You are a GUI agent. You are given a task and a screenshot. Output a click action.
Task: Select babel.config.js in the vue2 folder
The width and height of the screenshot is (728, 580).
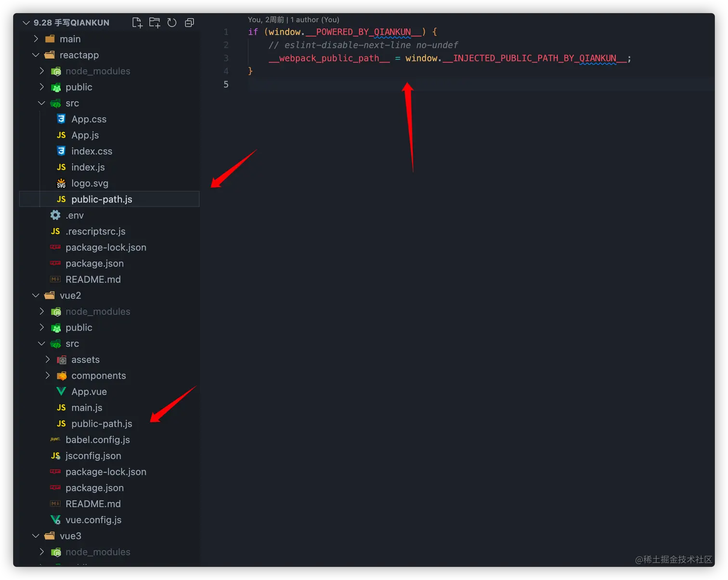coord(98,440)
